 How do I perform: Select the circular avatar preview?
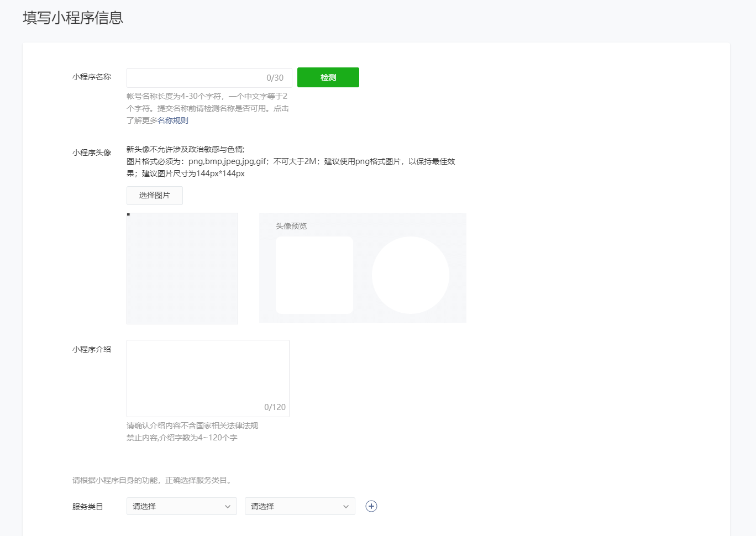(411, 275)
